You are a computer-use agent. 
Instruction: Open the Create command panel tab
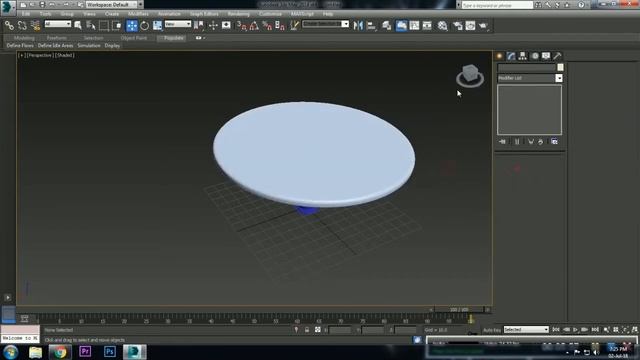[x=499, y=56]
